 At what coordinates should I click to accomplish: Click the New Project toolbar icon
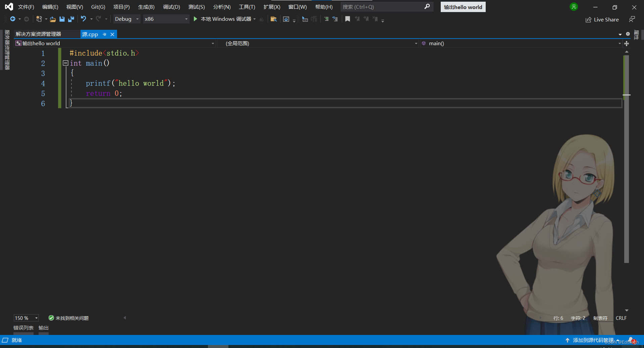pyautogui.click(x=39, y=19)
